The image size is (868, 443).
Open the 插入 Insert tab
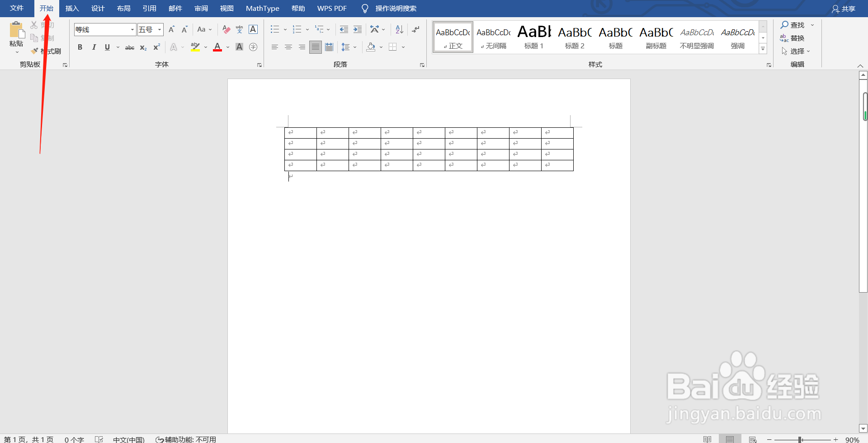click(72, 8)
